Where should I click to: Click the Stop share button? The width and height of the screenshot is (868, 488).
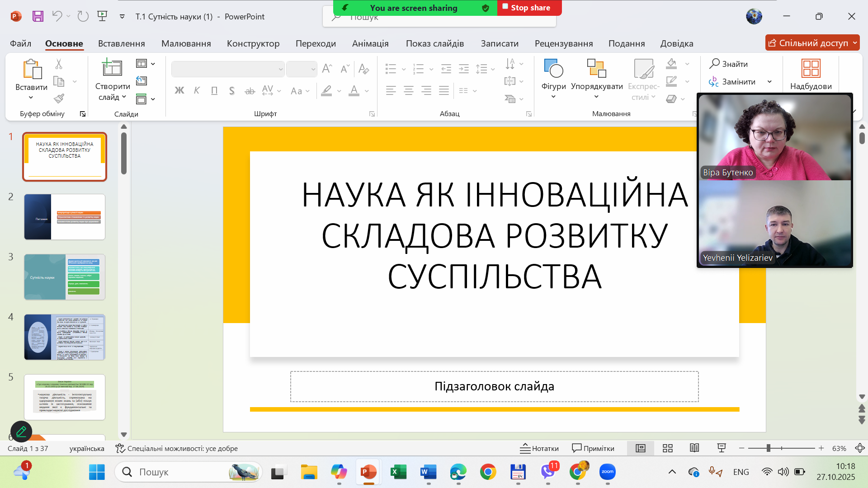pos(529,8)
